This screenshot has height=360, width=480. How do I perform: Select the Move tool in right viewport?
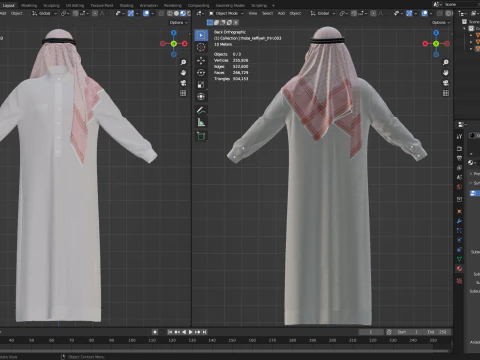point(201,60)
